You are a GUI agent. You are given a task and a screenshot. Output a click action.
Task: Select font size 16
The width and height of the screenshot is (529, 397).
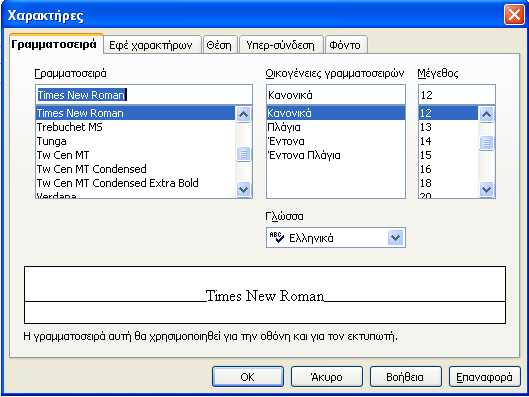coord(448,169)
